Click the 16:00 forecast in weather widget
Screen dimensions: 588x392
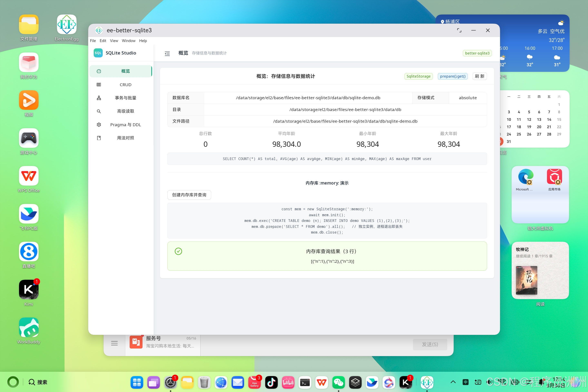[x=530, y=56]
